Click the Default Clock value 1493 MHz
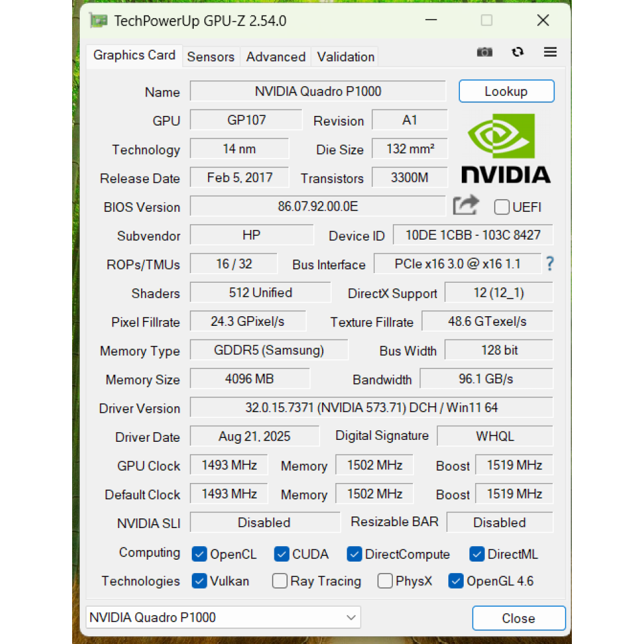This screenshot has height=644, width=644. click(229, 494)
